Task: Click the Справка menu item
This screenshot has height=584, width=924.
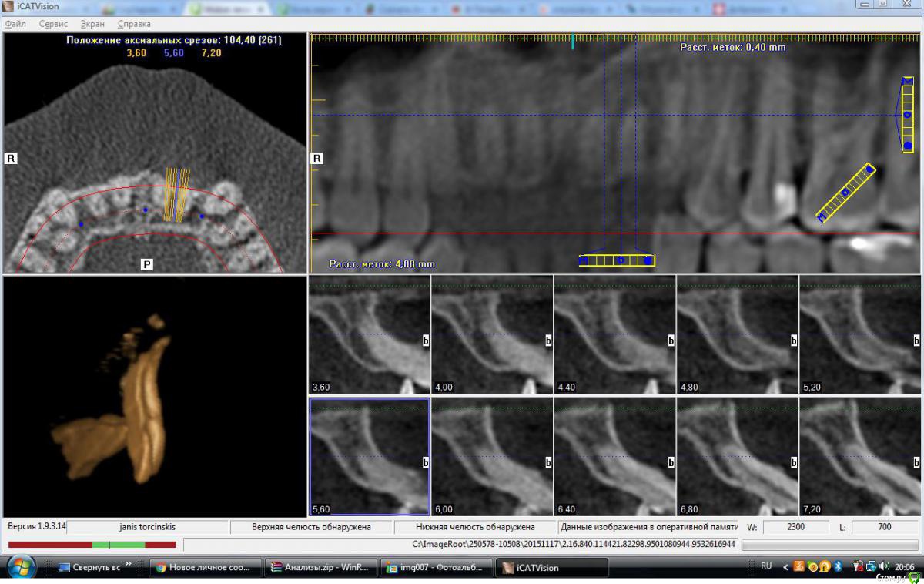Action: pyautogui.click(x=134, y=24)
